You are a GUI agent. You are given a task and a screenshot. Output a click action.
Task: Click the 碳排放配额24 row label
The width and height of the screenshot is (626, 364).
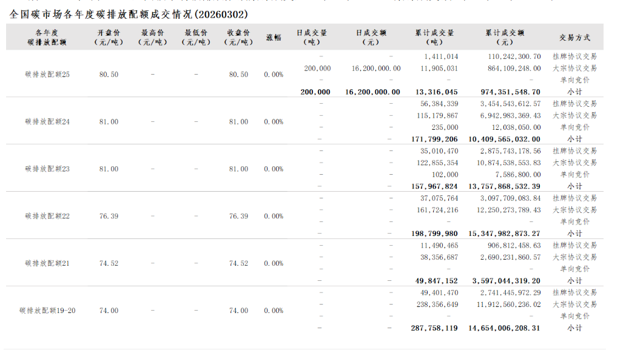click(x=47, y=121)
